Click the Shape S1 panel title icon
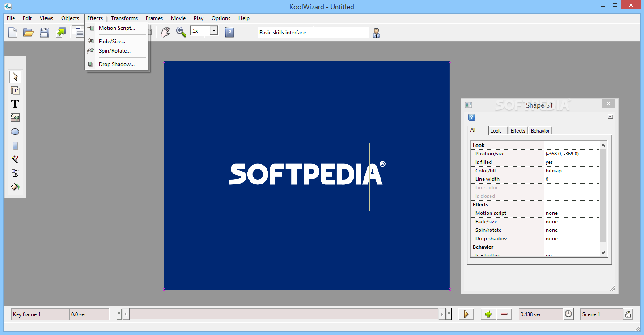644x335 pixels. pos(469,105)
